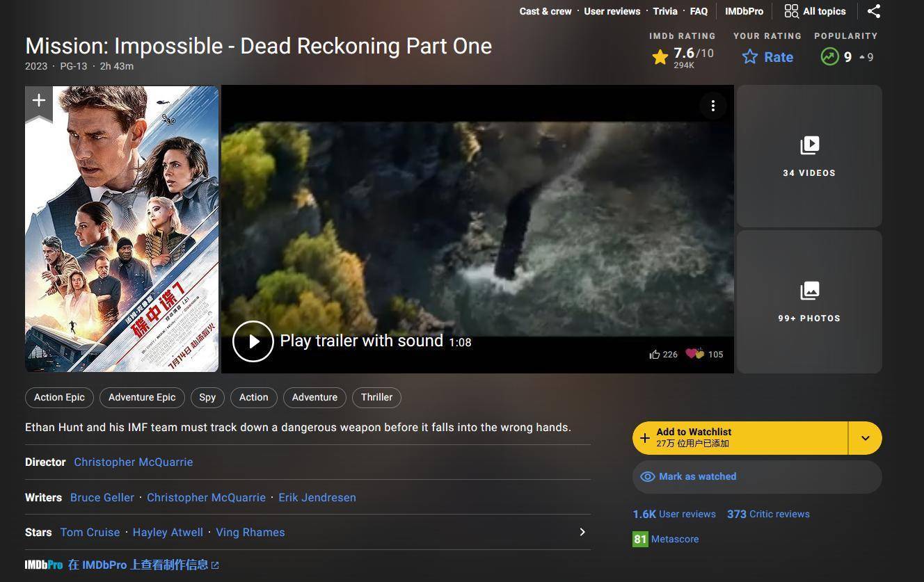
Task: Open writer Bruce Geller link
Action: pyautogui.click(x=102, y=498)
